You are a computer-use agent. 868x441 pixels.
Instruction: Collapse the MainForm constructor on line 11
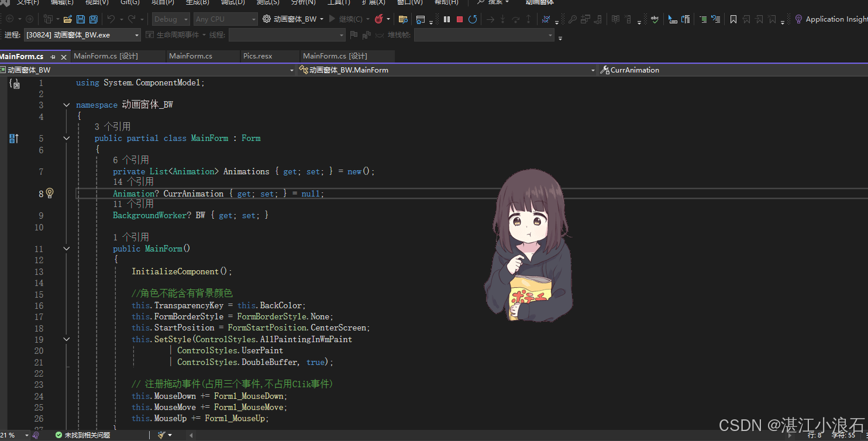[x=67, y=249]
